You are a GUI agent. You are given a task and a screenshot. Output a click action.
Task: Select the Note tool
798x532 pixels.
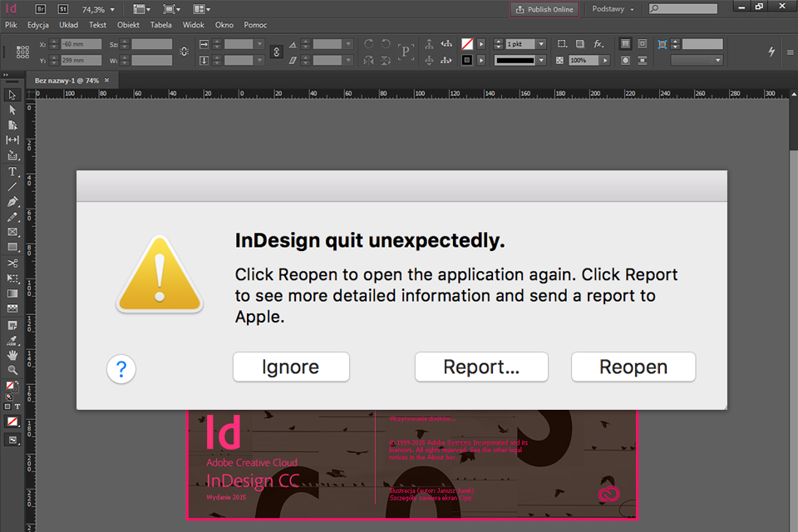coord(12,325)
